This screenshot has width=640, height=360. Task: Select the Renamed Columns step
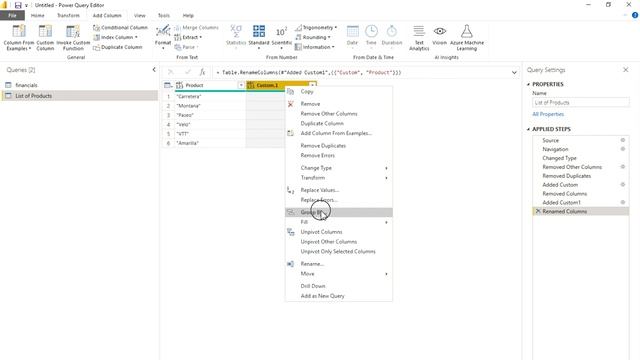tap(580, 211)
